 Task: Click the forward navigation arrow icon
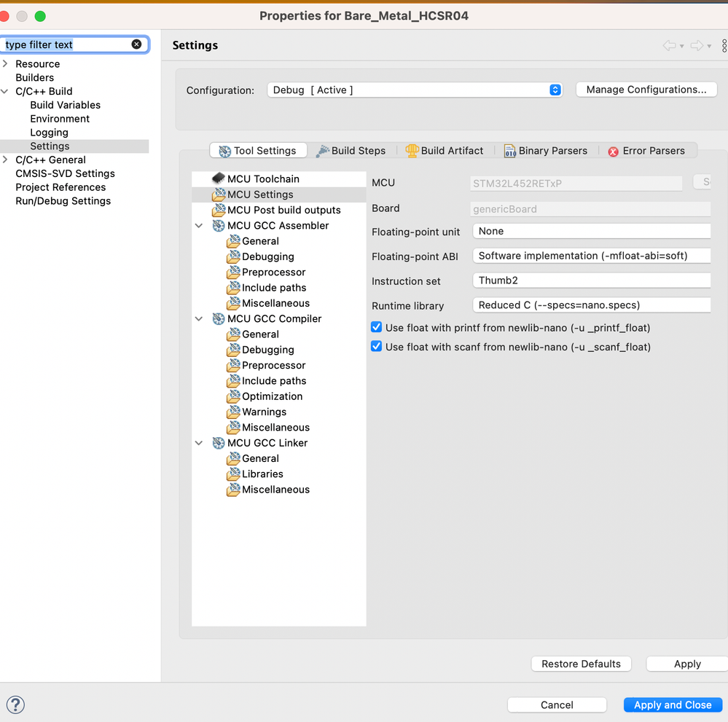(x=697, y=45)
